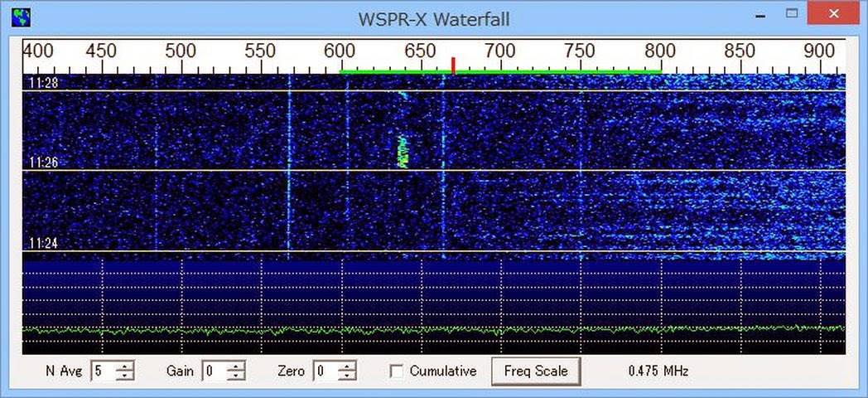868x398 pixels.
Task: Minimize the WSPR-X Waterfall window
Action: coord(760,16)
